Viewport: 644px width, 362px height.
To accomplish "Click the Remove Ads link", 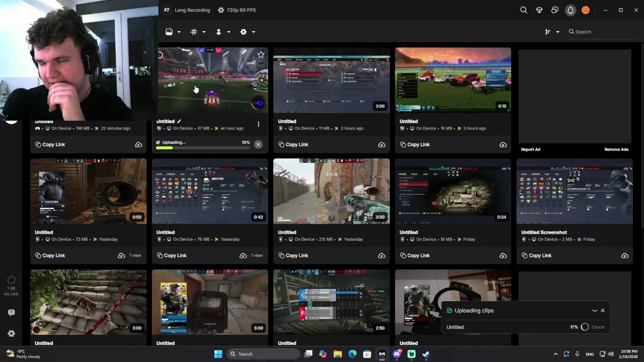I will click(x=616, y=149).
